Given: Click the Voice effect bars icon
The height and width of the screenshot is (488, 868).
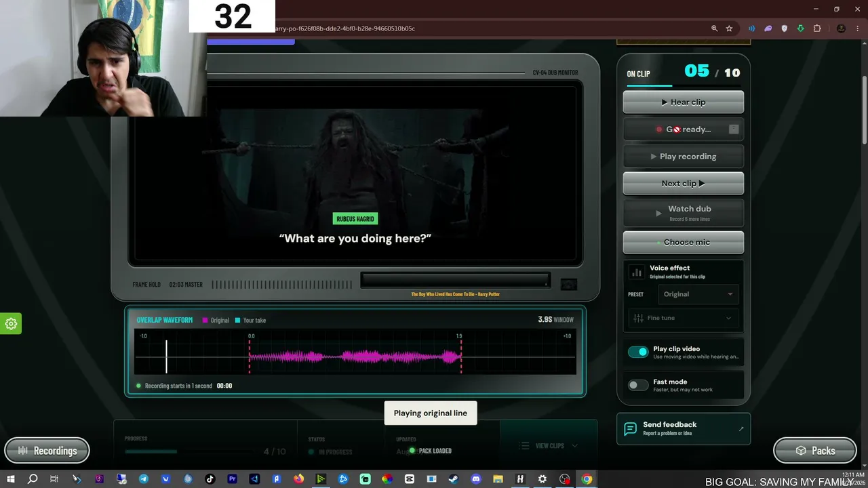Looking at the screenshot, I should 637,272.
